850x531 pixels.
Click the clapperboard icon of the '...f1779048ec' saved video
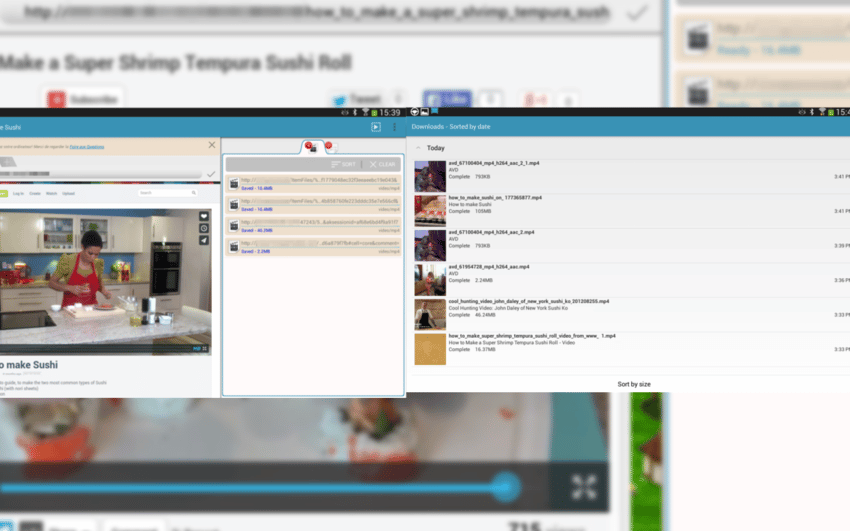coord(234,184)
